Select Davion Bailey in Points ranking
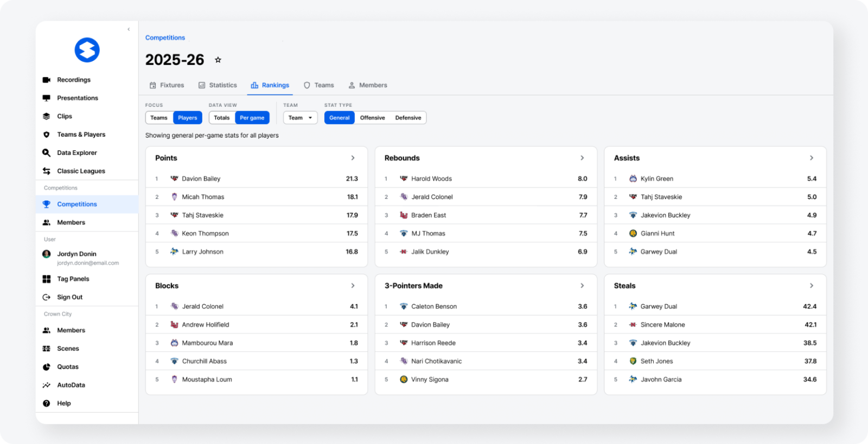The height and width of the screenshot is (444, 868). click(201, 178)
